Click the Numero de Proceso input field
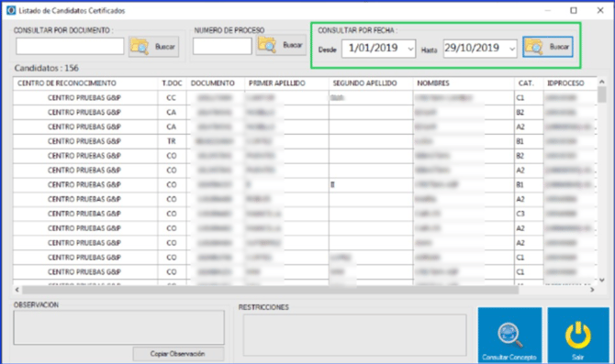This screenshot has height=364, width=615. click(222, 46)
